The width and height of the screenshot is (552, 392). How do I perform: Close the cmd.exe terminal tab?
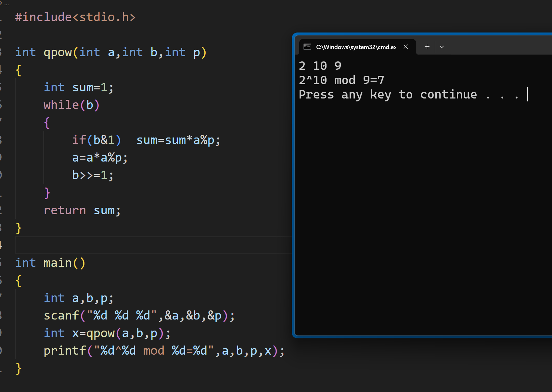(406, 47)
